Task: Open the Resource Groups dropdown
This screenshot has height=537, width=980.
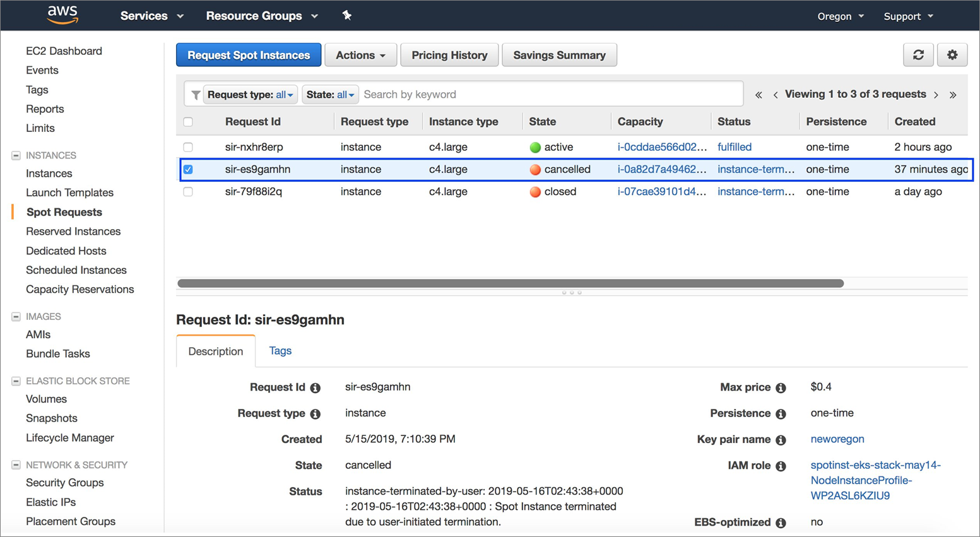Action: (x=262, y=16)
